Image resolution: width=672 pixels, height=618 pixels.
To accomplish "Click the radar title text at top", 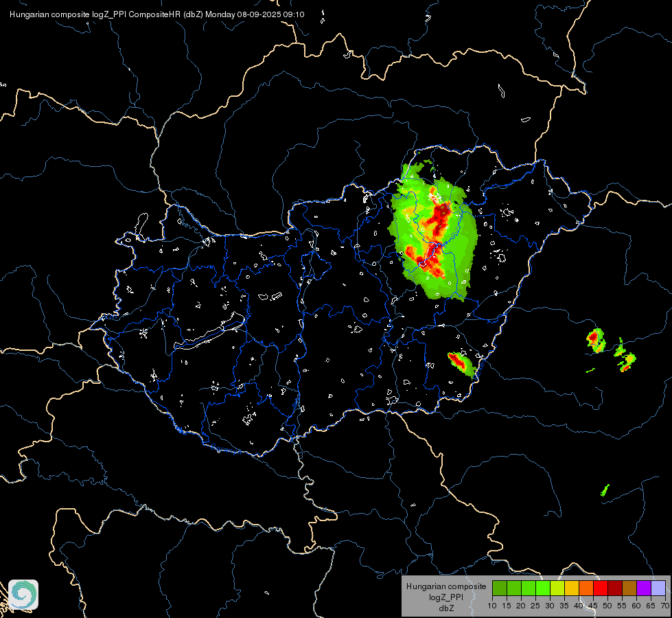I will 157,14.
